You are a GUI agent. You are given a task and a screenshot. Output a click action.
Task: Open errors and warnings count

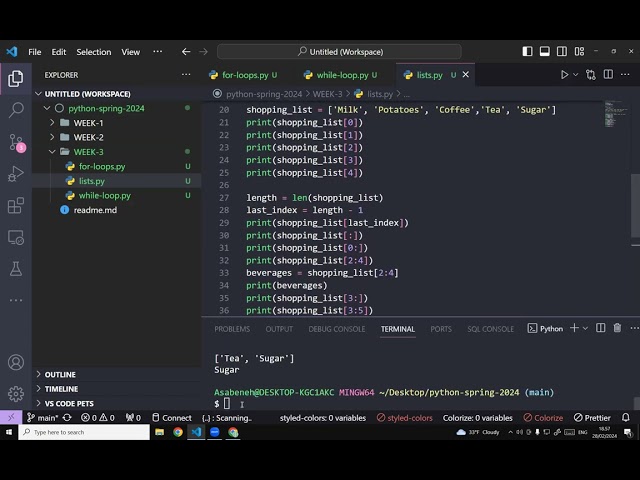coord(98,418)
